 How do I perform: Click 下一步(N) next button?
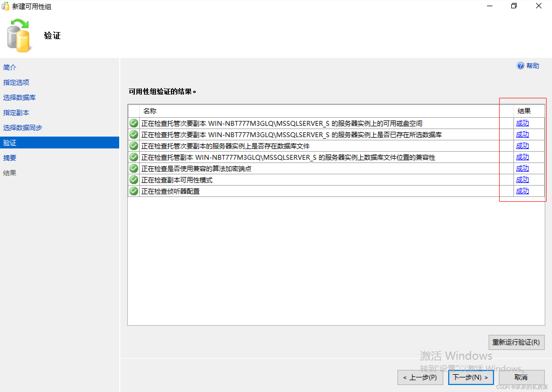coord(471,377)
